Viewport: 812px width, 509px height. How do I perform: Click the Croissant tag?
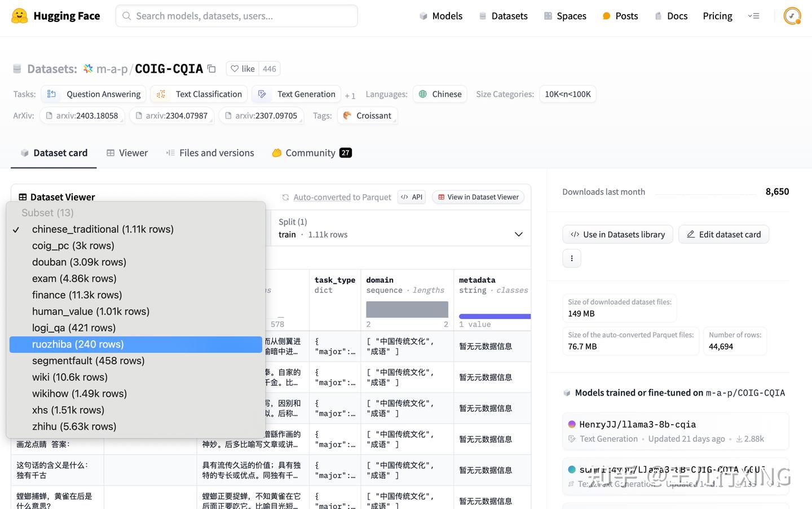[x=368, y=115]
